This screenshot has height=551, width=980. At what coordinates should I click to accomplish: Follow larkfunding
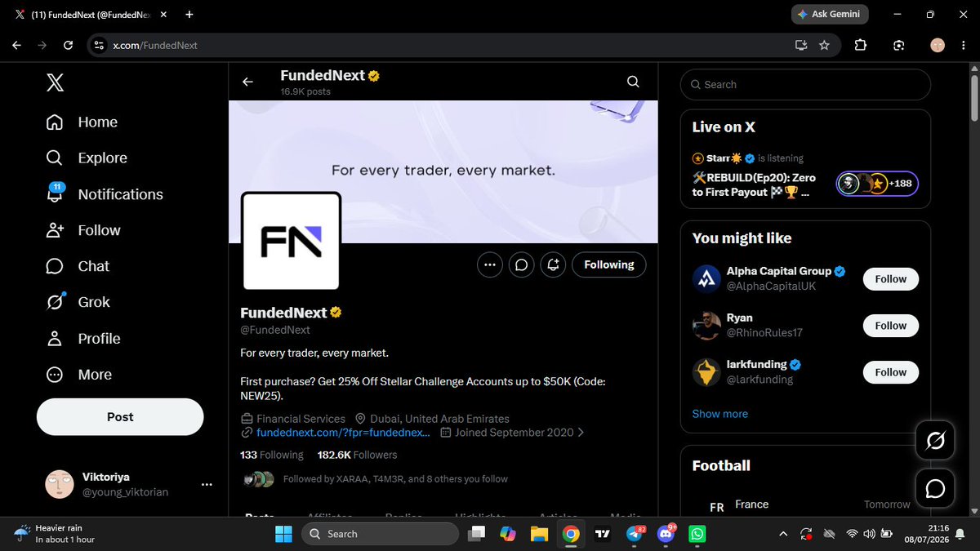pyautogui.click(x=891, y=372)
